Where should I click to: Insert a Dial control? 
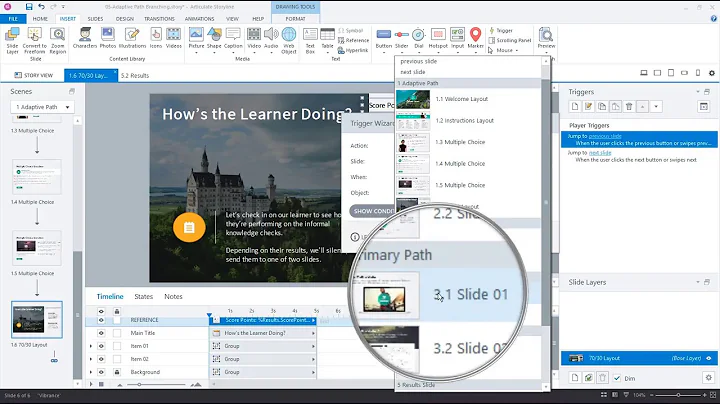[x=418, y=38]
